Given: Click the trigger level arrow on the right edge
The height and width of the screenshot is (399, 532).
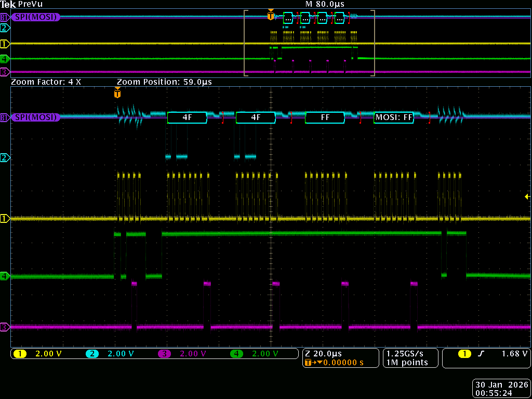Looking at the screenshot, I should (x=527, y=196).
